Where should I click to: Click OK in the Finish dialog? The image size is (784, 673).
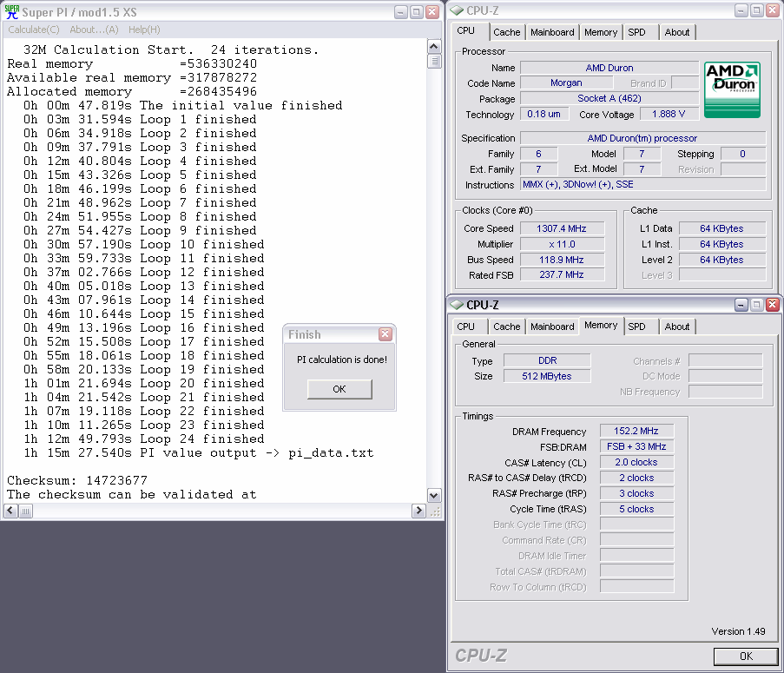[x=339, y=389]
